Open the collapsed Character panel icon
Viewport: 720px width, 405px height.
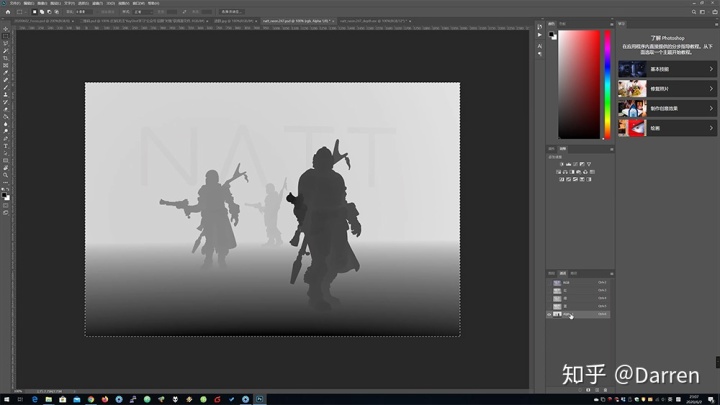point(540,46)
